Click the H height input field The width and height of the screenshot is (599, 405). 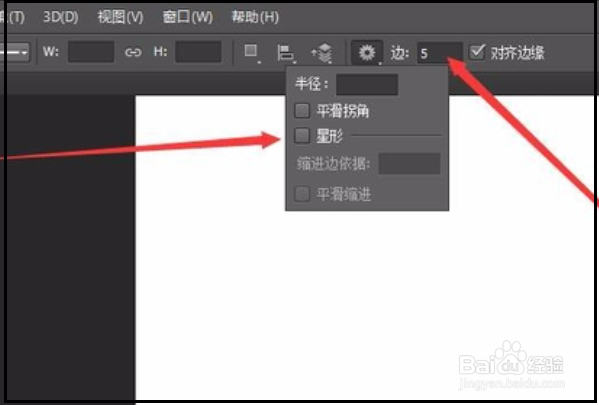[198, 52]
